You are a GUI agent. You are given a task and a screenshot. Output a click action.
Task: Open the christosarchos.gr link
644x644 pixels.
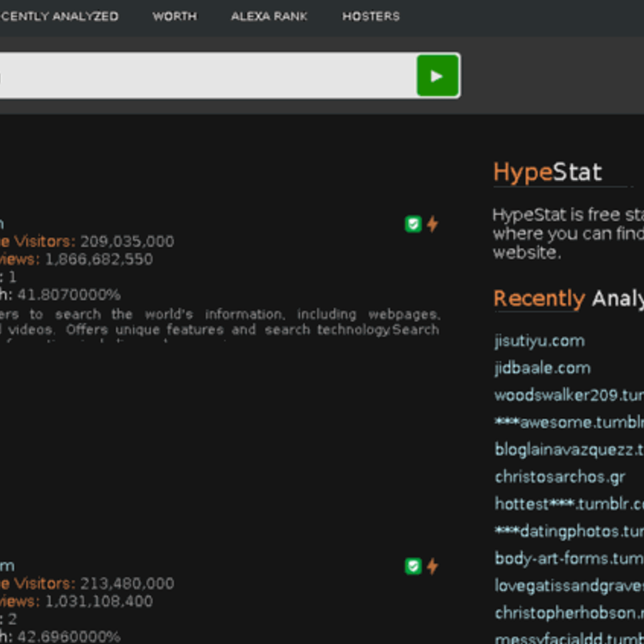[560, 477]
